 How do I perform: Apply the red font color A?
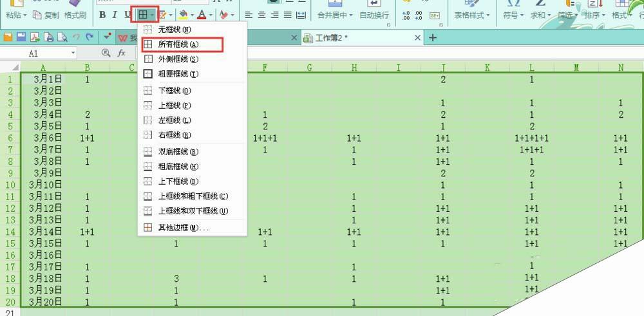(202, 15)
